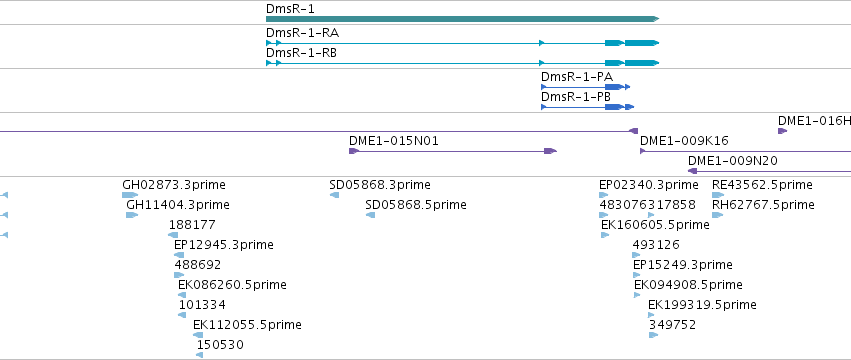This screenshot has height=360, width=851.
Task: Select the GH02873.3prime EST marker
Action: tap(130, 195)
